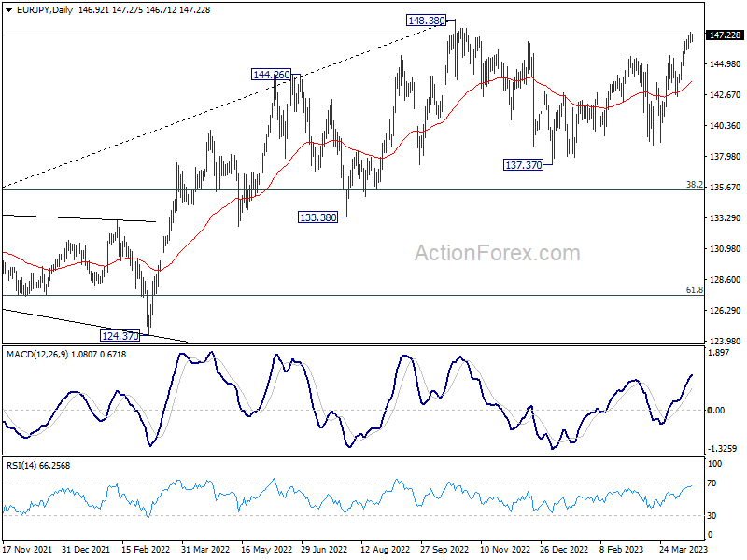Image resolution: width=747 pixels, height=560 pixels.
Task: Select the 133.380 low price label
Action: pos(317,217)
